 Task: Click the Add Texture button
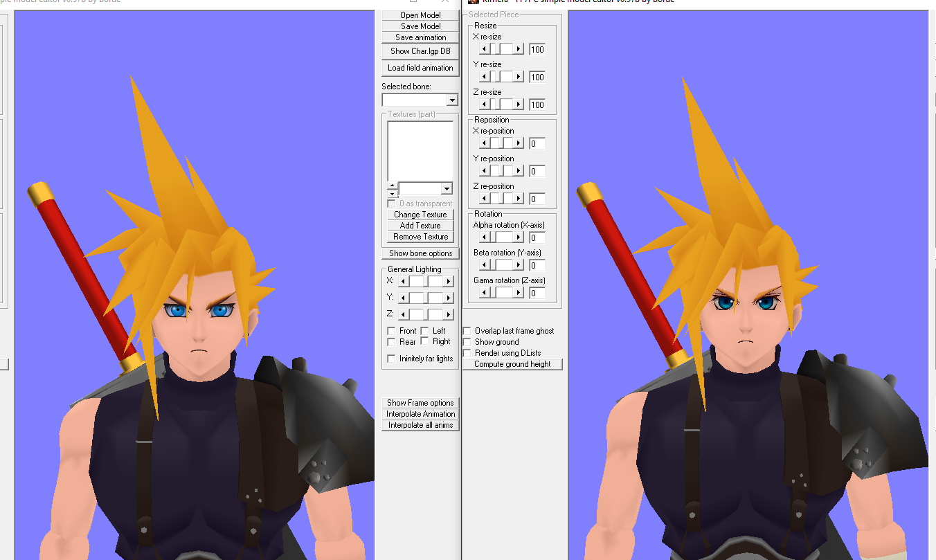click(x=420, y=226)
